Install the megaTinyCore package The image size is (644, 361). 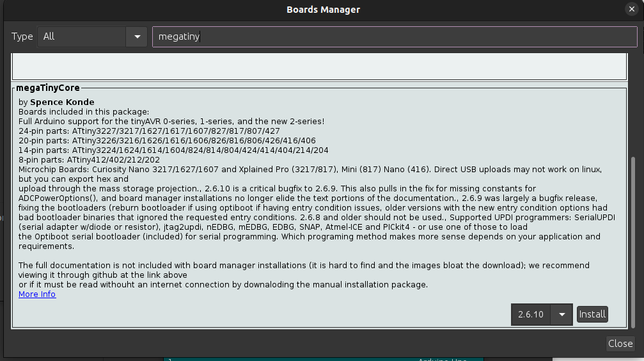click(x=592, y=314)
